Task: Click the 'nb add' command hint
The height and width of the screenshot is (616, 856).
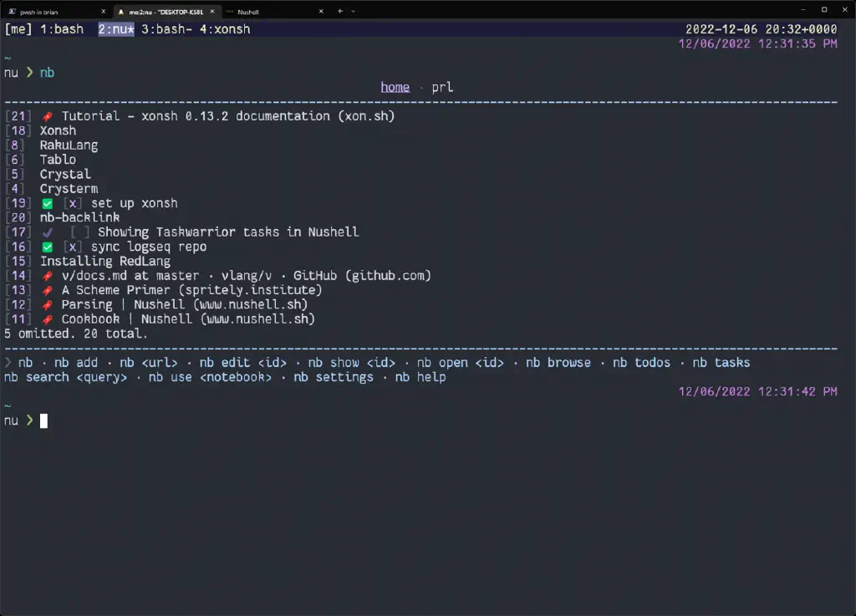Action: (76, 363)
